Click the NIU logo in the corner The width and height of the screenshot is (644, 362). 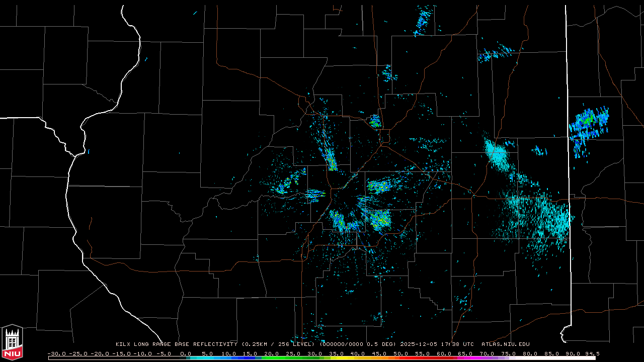(x=12, y=342)
